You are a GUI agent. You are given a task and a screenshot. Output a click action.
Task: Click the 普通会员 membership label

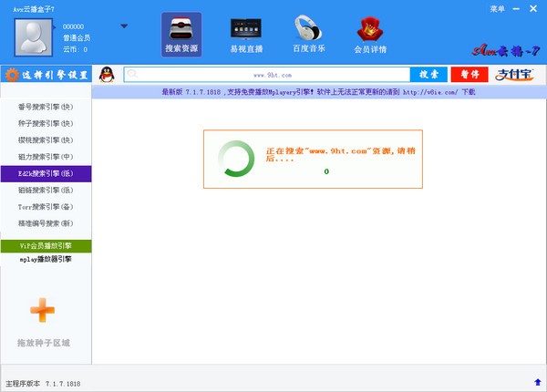pos(77,37)
